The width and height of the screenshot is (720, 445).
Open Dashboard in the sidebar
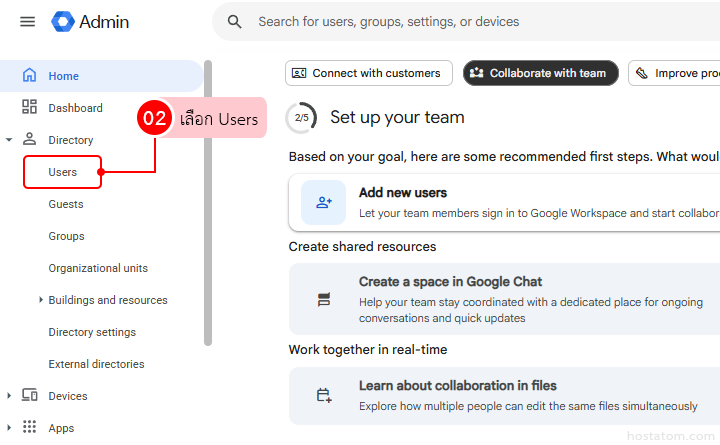click(75, 108)
